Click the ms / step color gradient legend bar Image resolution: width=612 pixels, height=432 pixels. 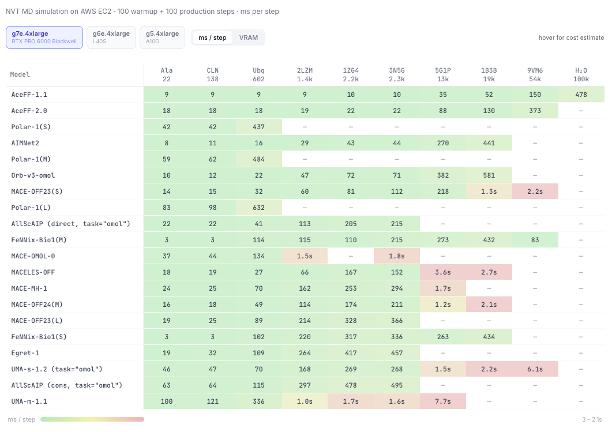[x=92, y=420]
